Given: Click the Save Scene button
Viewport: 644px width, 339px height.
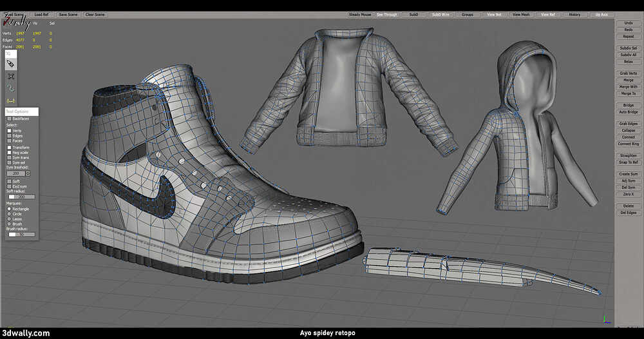Looking at the screenshot, I should pos(68,14).
